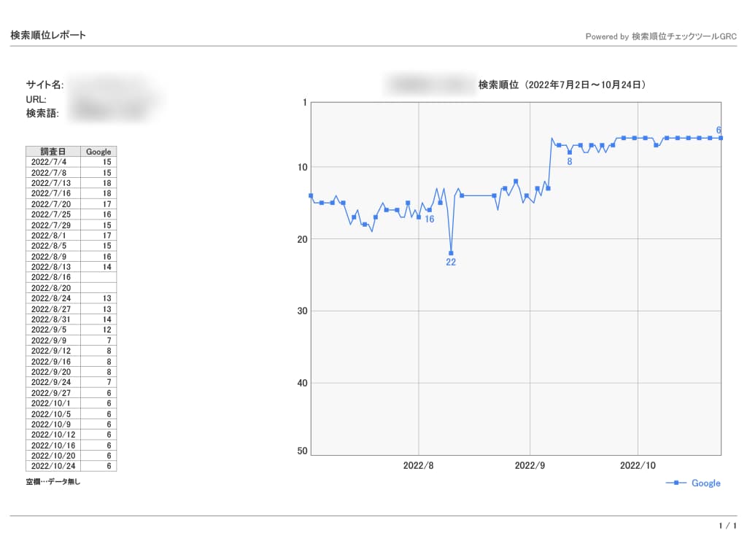This screenshot has width=747, height=560.
Task: Select the 2022/8/24 date cell
Action: click(53, 298)
